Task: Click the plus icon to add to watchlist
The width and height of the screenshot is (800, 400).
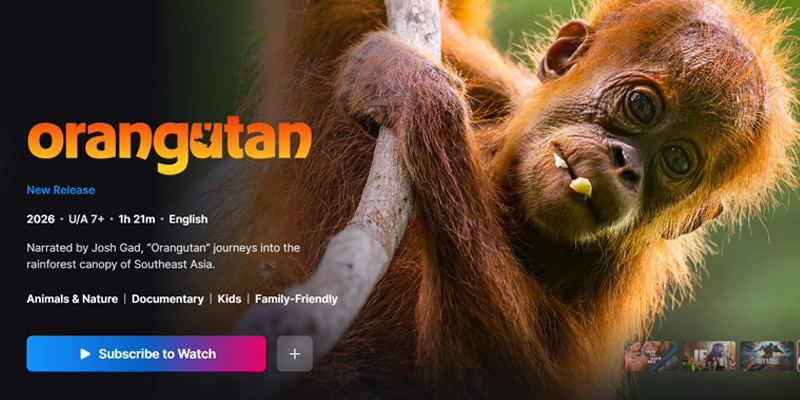Action: (x=294, y=354)
